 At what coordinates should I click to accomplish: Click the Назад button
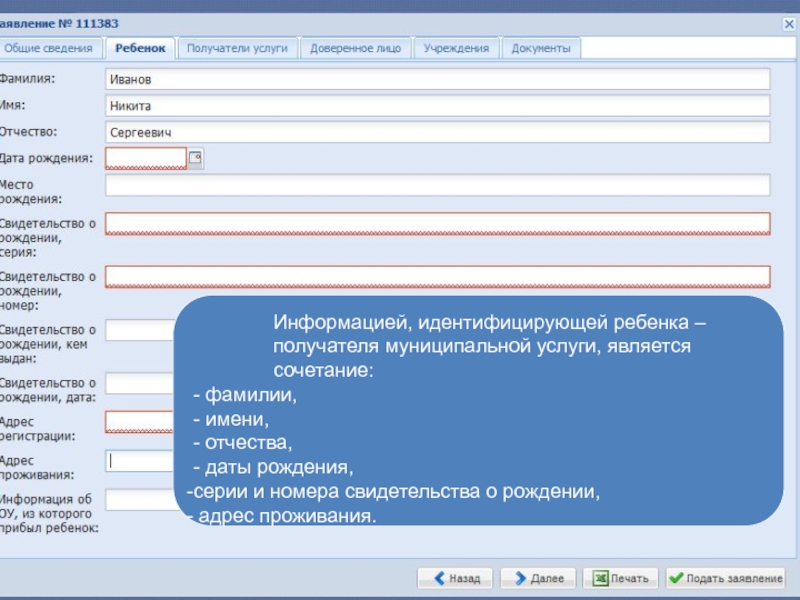[x=455, y=578]
